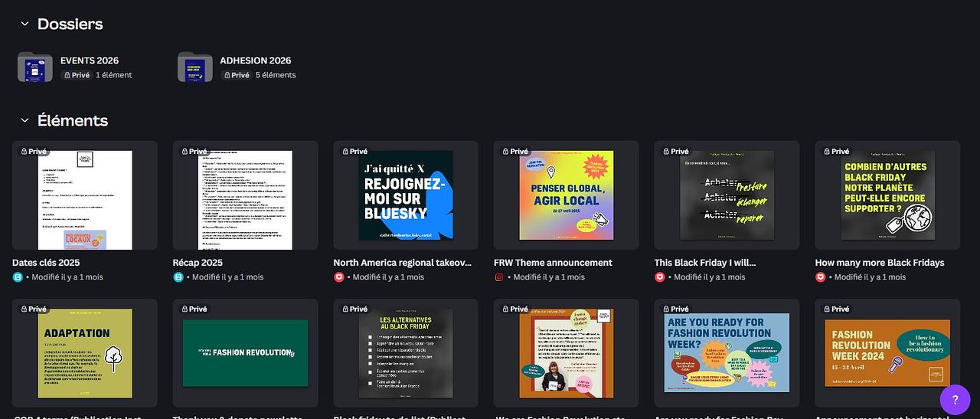980x419 pixels.
Task: Click the red icon under This Black Friday I will
Action: (x=660, y=277)
